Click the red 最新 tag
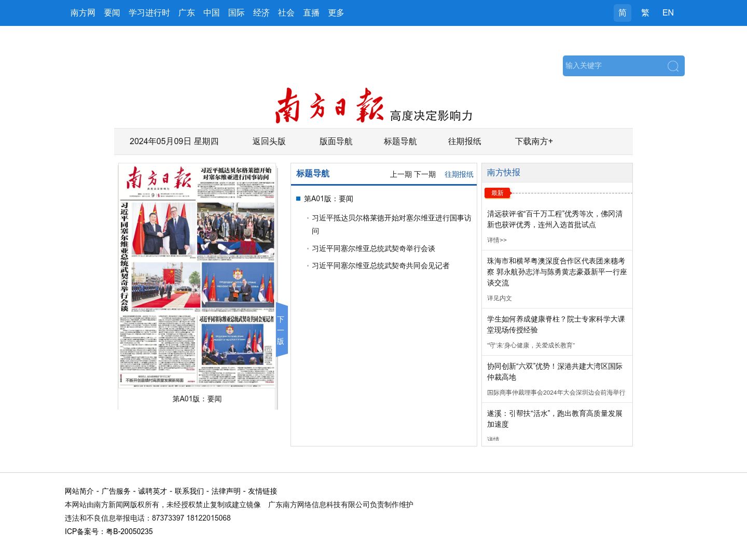The image size is (747, 560). (497, 193)
